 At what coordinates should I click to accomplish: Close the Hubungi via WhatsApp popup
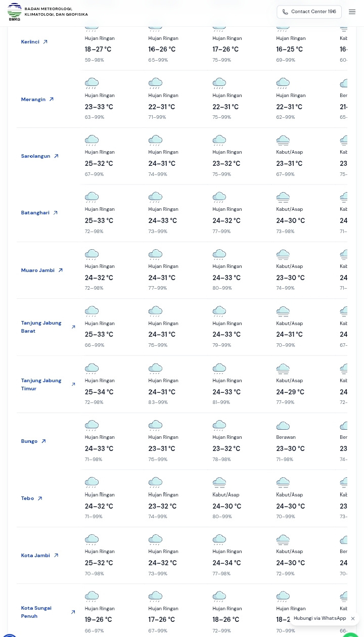[x=353, y=618]
